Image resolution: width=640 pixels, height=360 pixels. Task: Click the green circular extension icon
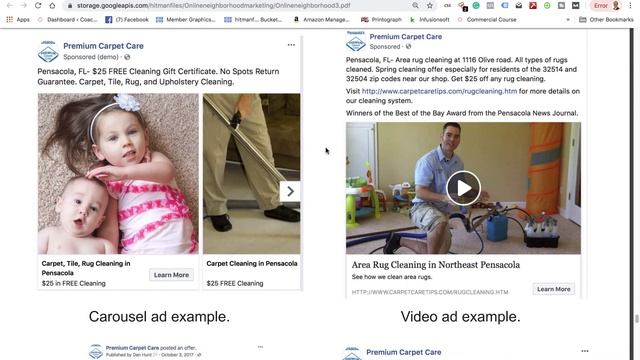pyautogui.click(x=476, y=6)
